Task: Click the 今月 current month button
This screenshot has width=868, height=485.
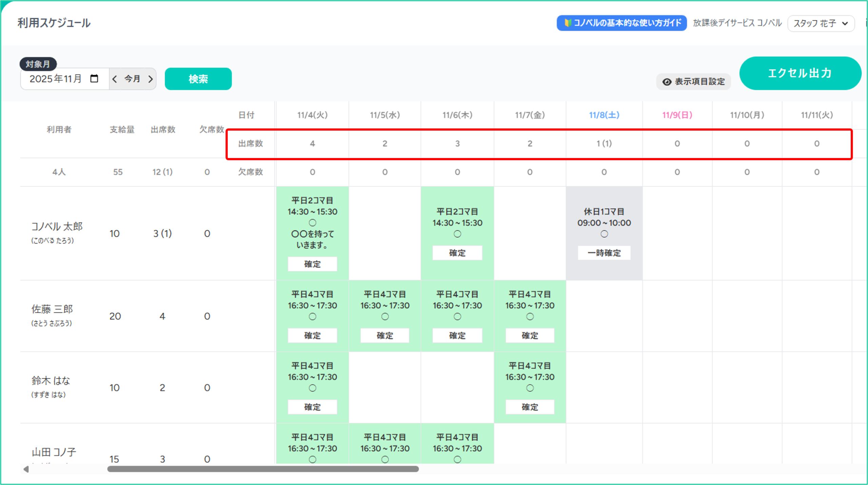Action: 132,79
